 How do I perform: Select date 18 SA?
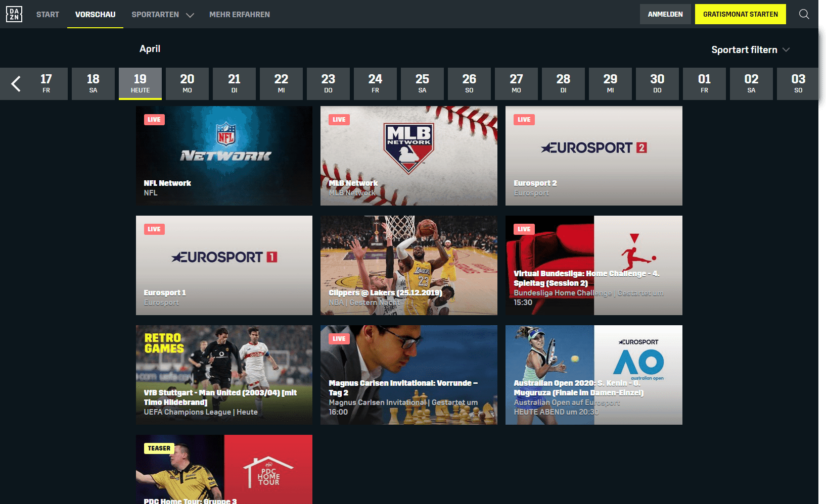93,84
